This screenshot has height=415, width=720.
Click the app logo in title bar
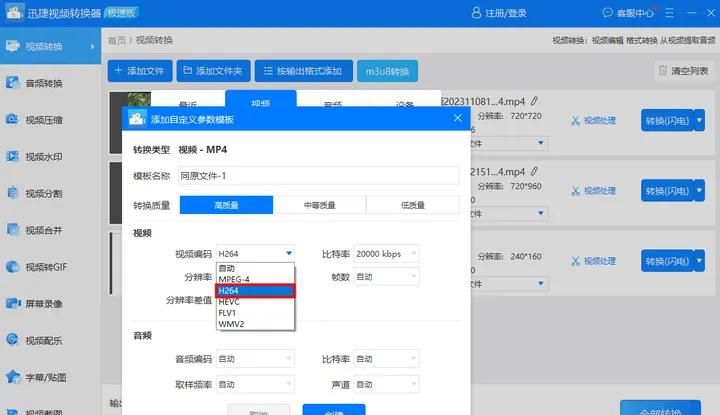click(x=14, y=12)
